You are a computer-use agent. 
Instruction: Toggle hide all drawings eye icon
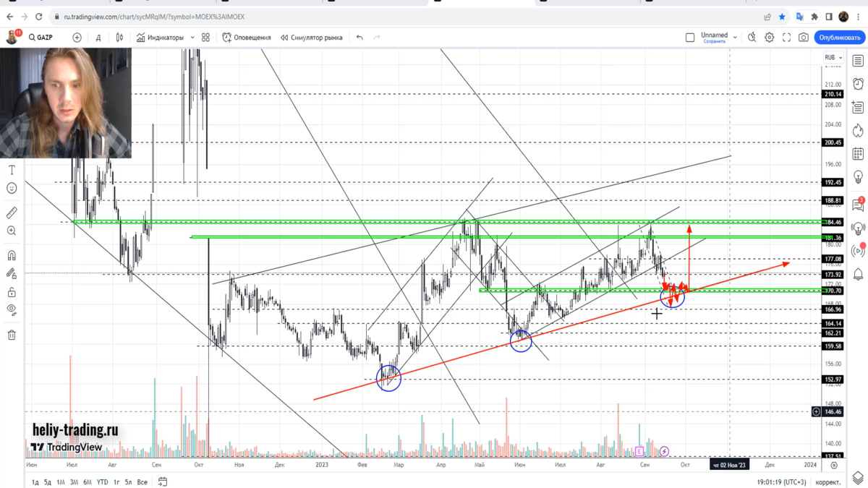[x=12, y=310]
